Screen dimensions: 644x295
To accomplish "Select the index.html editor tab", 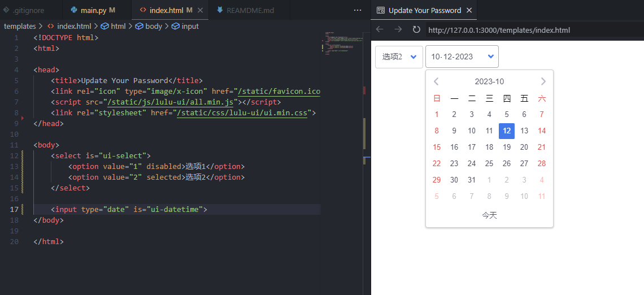I will click(170, 10).
